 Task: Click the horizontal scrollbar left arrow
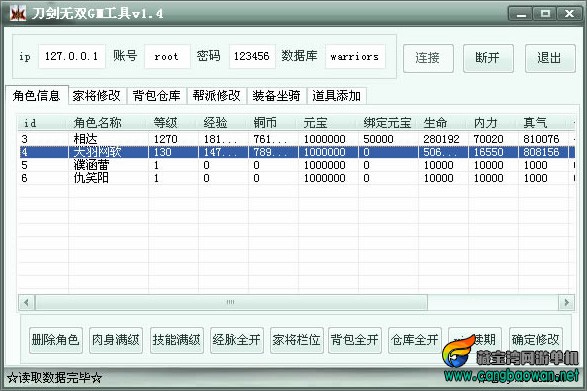[x=26, y=302]
